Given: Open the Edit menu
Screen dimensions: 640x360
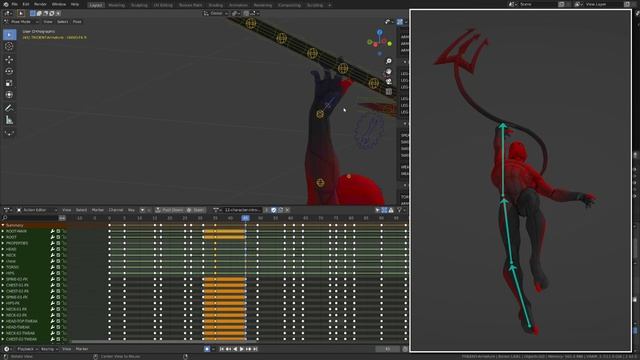Looking at the screenshot, I should point(26,4).
